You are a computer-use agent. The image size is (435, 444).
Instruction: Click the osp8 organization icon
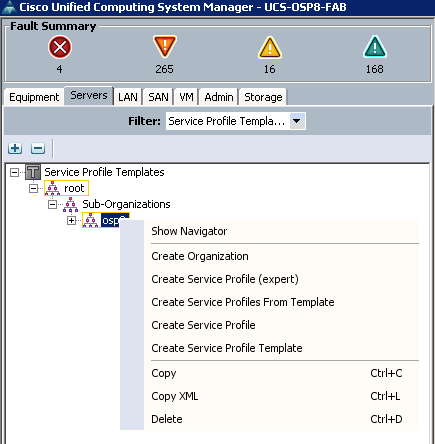click(91, 220)
